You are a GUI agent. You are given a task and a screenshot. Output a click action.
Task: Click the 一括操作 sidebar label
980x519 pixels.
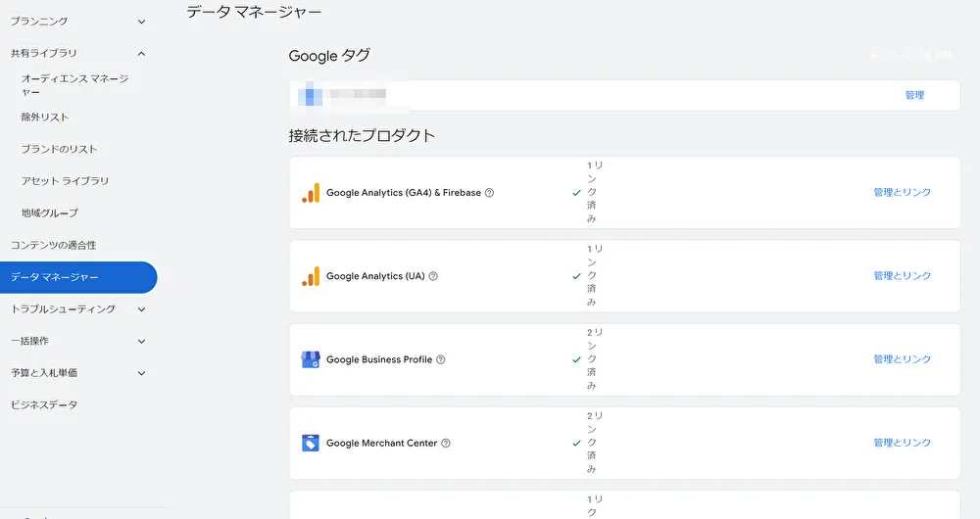point(29,341)
